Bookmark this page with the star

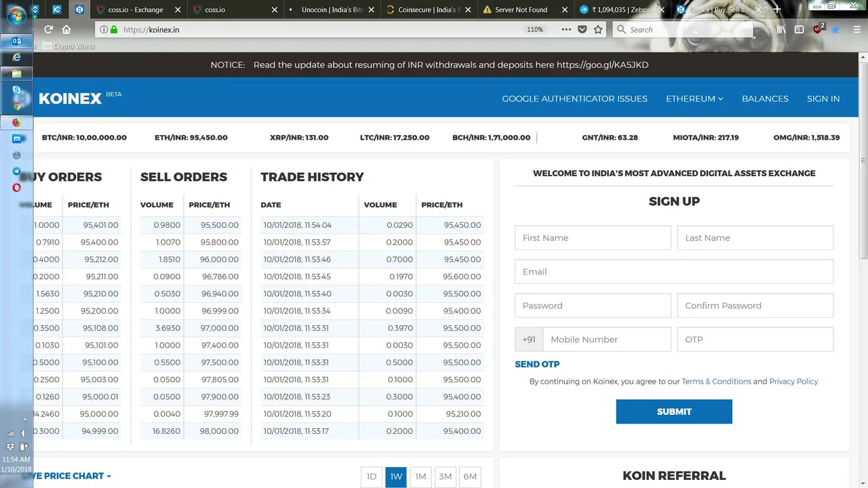coord(598,30)
